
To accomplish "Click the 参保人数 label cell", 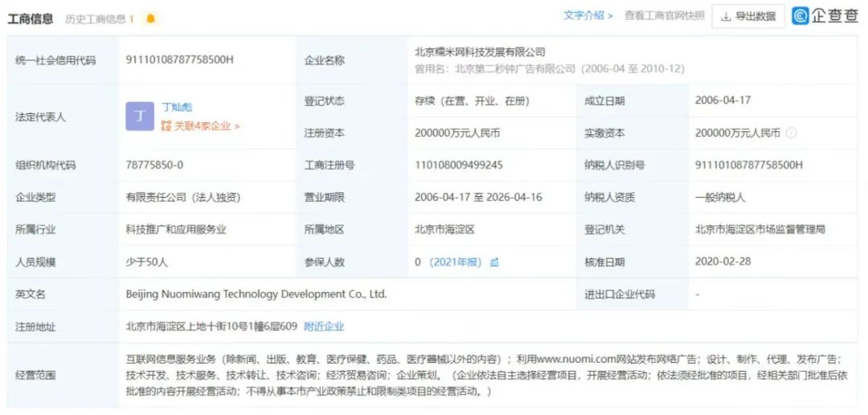I will (352, 262).
